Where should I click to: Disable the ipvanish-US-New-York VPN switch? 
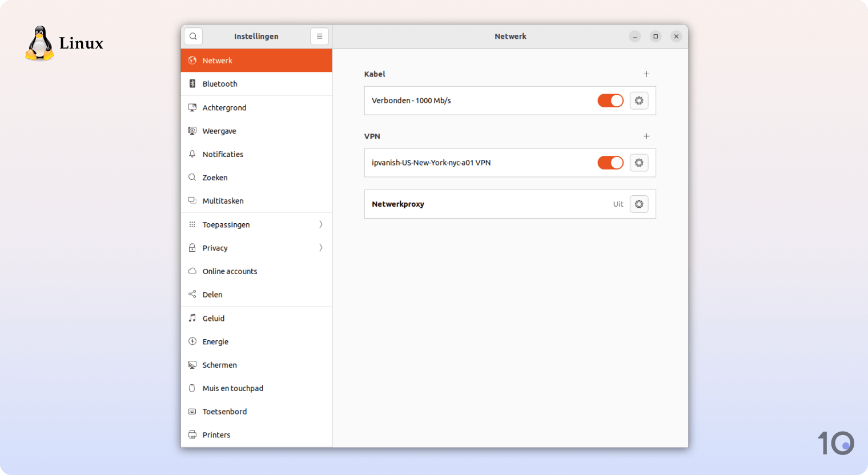click(x=610, y=163)
